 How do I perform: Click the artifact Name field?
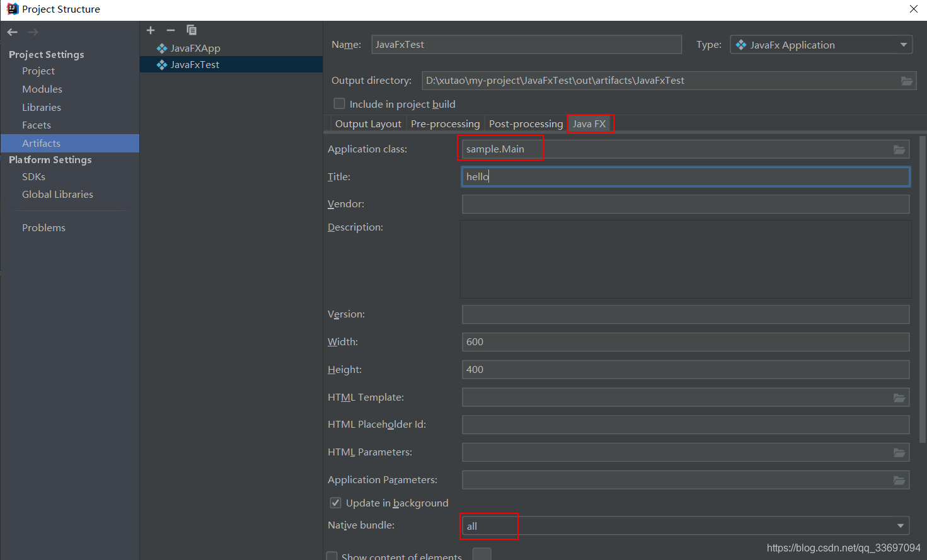coord(527,45)
